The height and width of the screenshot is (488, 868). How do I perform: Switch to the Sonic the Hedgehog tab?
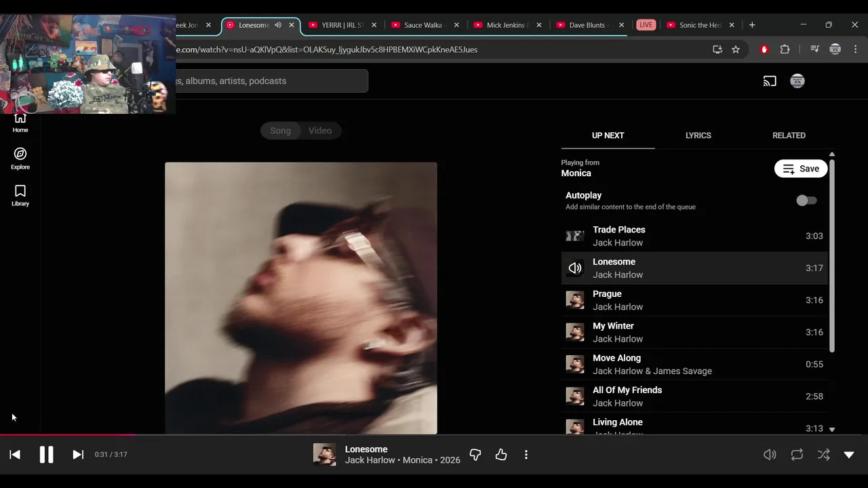coord(700,25)
